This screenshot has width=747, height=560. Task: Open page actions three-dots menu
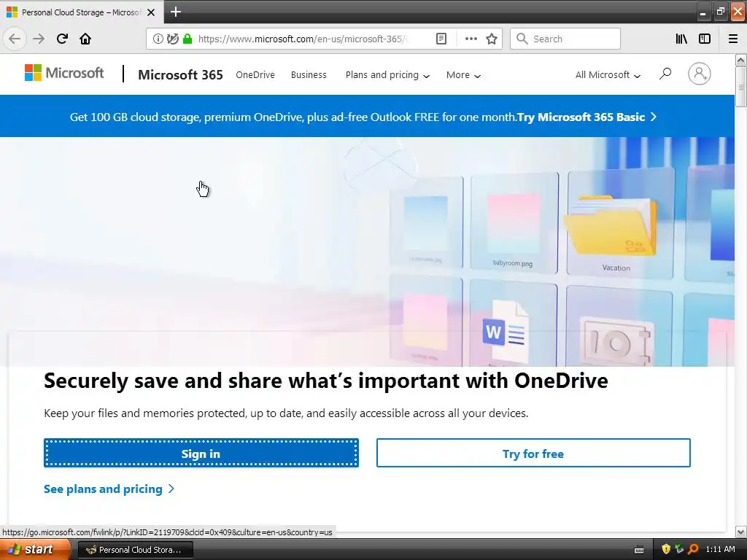pyautogui.click(x=471, y=39)
